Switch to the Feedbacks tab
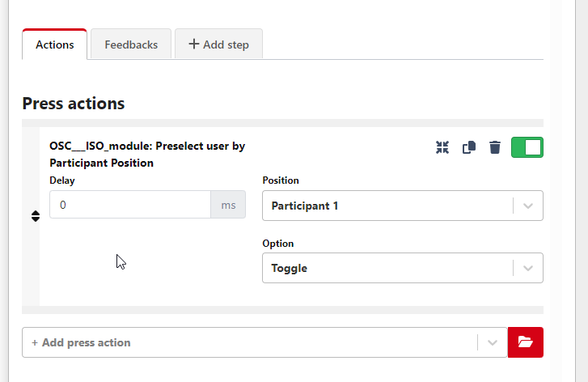The height and width of the screenshot is (382, 588). pos(131,45)
